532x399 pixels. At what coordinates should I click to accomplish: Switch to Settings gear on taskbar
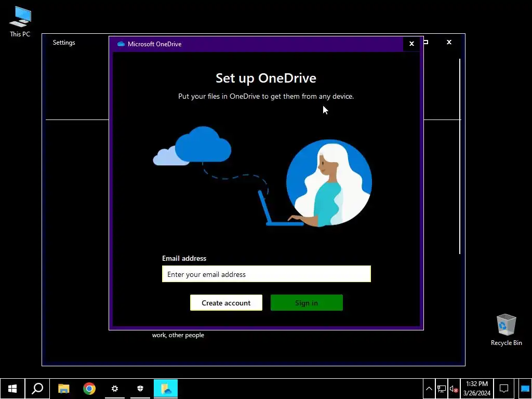(x=115, y=389)
